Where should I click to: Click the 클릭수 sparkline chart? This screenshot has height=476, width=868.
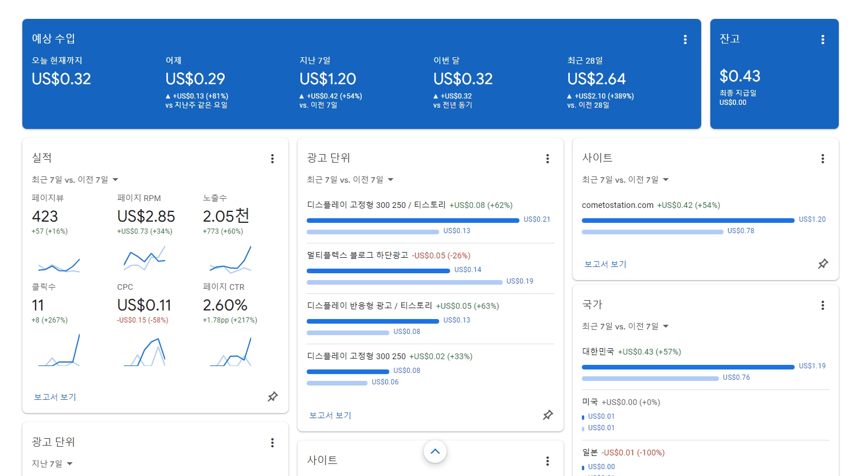[58, 350]
